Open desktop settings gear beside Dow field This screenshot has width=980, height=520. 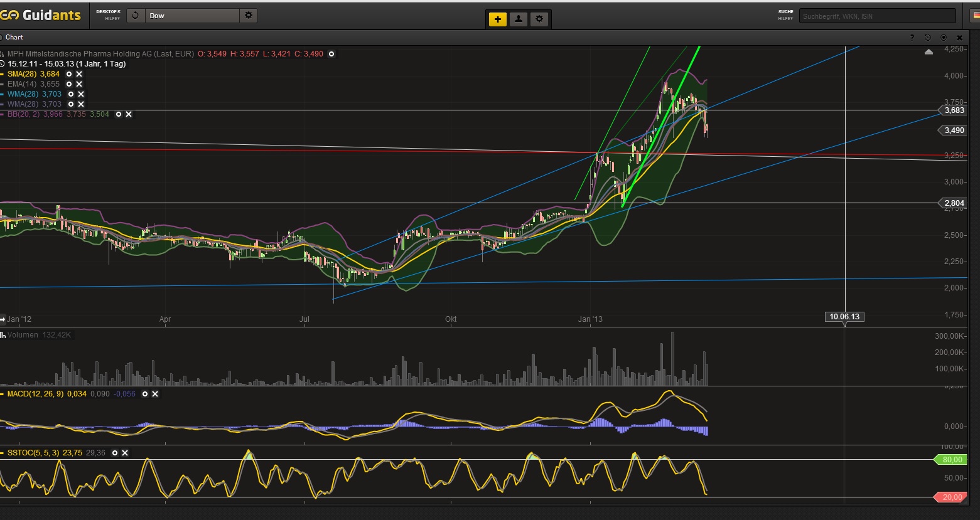point(249,16)
